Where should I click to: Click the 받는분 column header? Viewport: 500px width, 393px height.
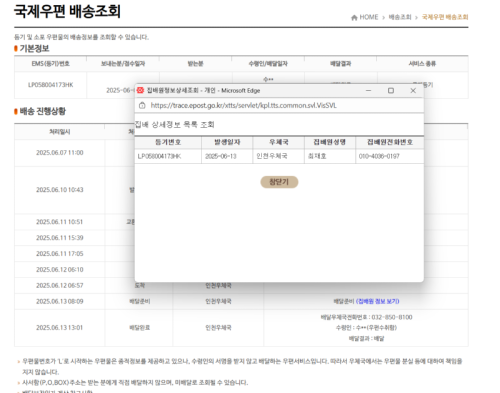195,64
